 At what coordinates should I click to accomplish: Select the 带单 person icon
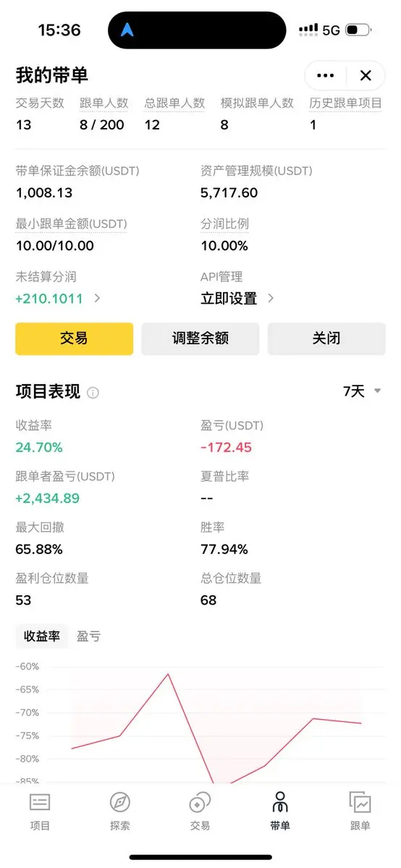tap(280, 801)
